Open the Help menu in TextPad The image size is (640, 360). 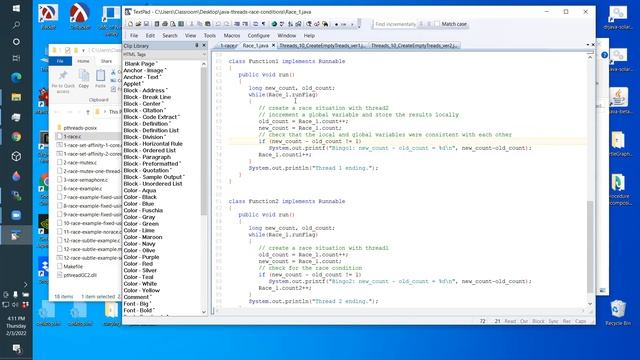click(x=309, y=36)
